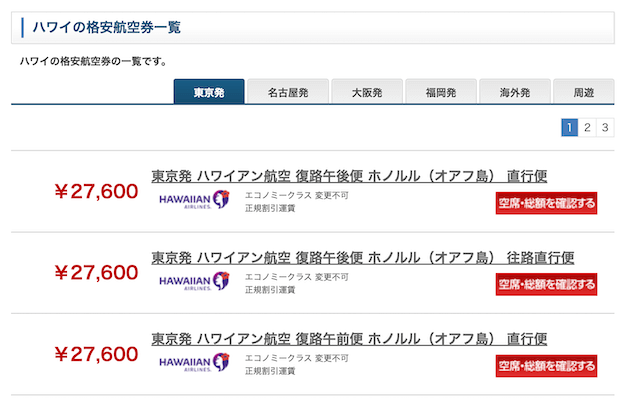Click Hawaiian Airlines logo in first listing
640x403 pixels.
tap(194, 200)
